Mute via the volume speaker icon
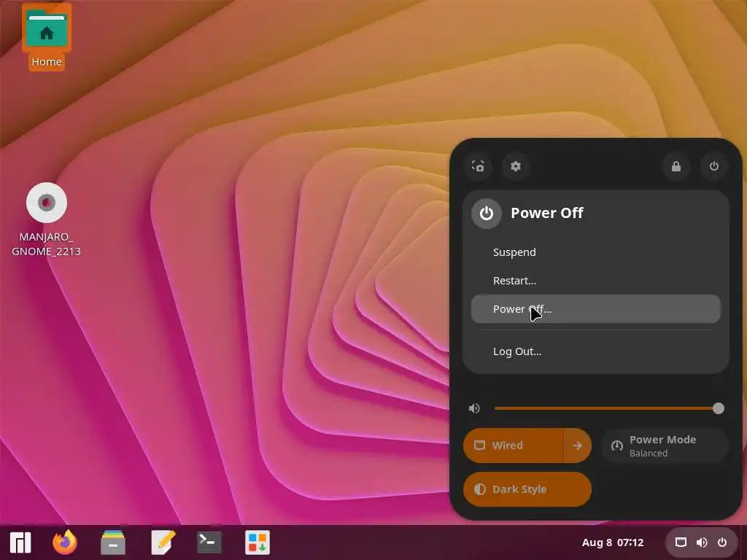The image size is (747, 560). [474, 408]
